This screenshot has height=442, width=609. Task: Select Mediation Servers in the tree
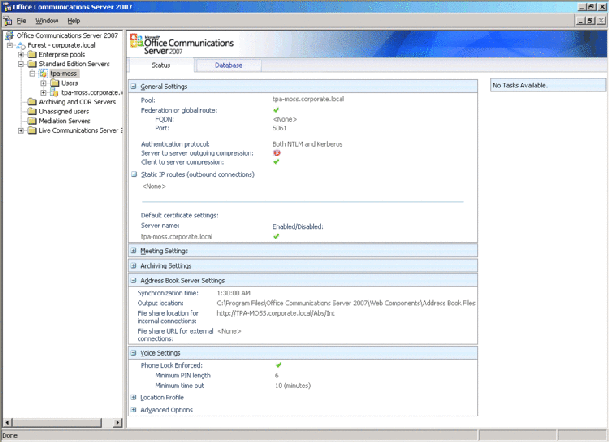[x=64, y=121]
